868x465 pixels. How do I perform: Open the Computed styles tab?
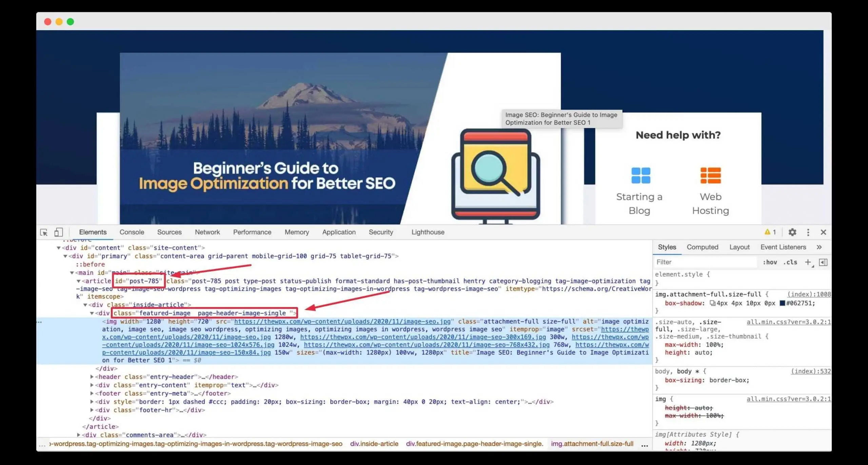pyautogui.click(x=702, y=247)
